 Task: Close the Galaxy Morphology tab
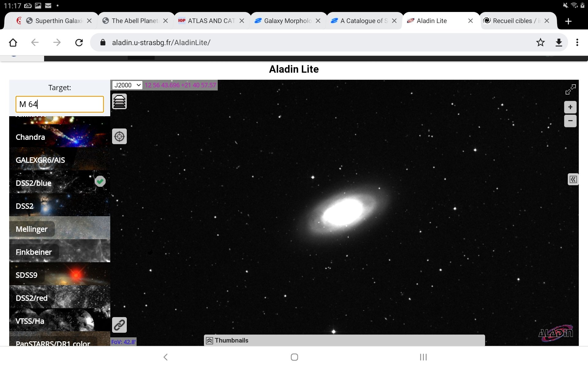pyautogui.click(x=318, y=21)
